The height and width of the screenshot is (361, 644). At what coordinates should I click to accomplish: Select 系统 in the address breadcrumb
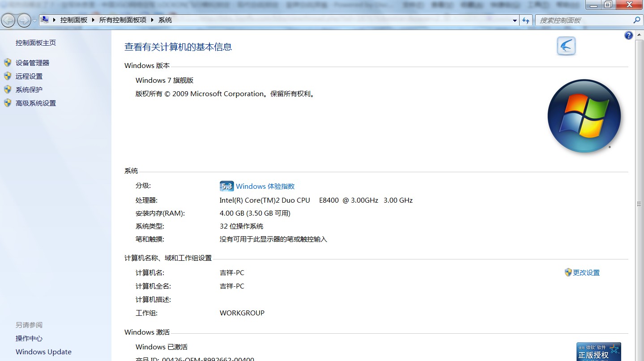click(x=165, y=20)
